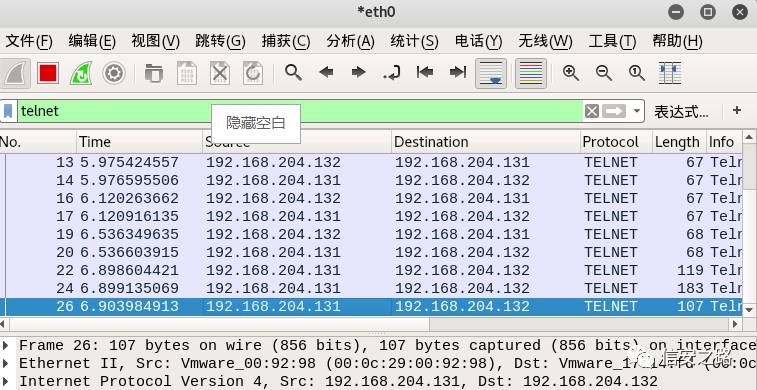Screen dimensions: 757x390
Task: Sort by the Destination column header
Action: [486, 142]
